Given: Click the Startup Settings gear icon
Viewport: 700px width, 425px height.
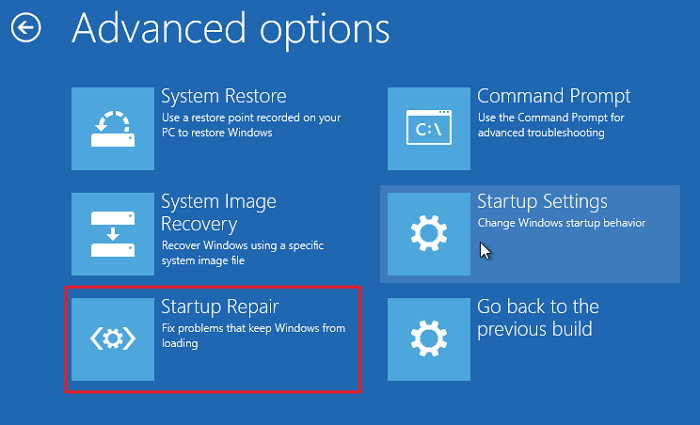Looking at the screenshot, I should pos(429,234).
